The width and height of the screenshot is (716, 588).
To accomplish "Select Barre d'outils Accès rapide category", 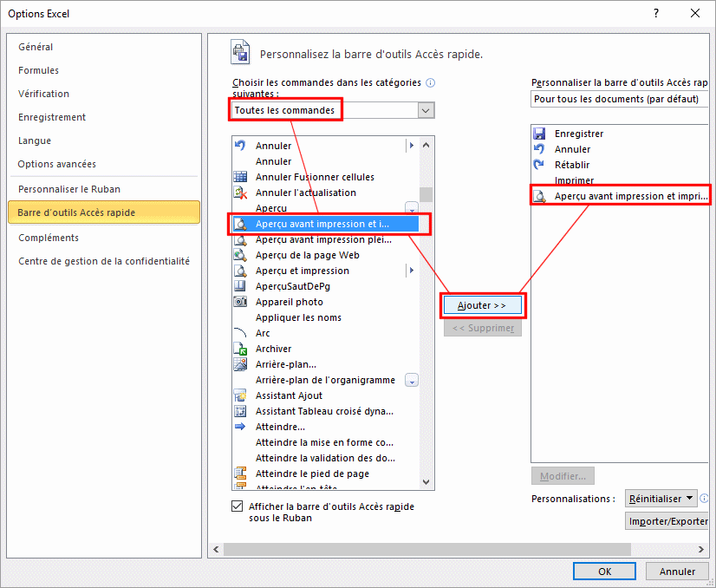I will [x=104, y=212].
